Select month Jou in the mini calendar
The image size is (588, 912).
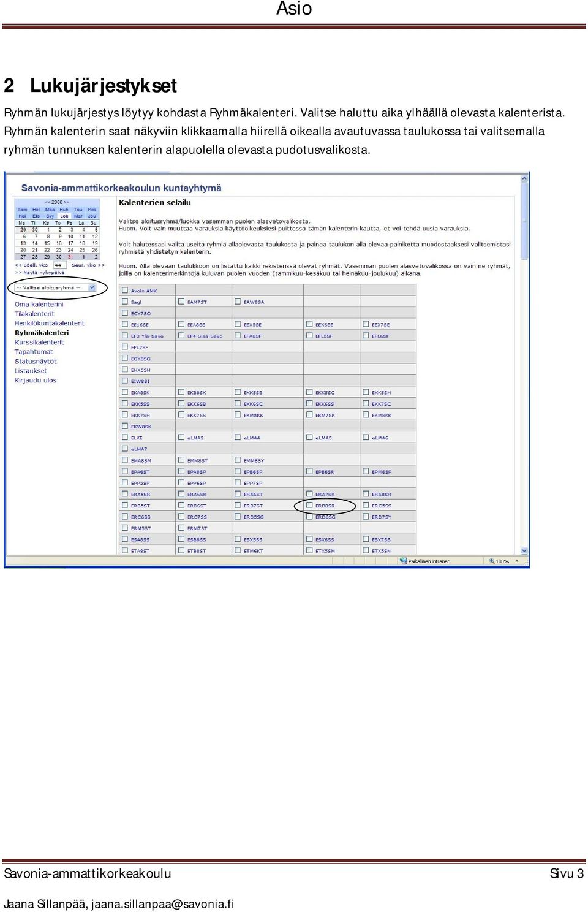(x=92, y=216)
